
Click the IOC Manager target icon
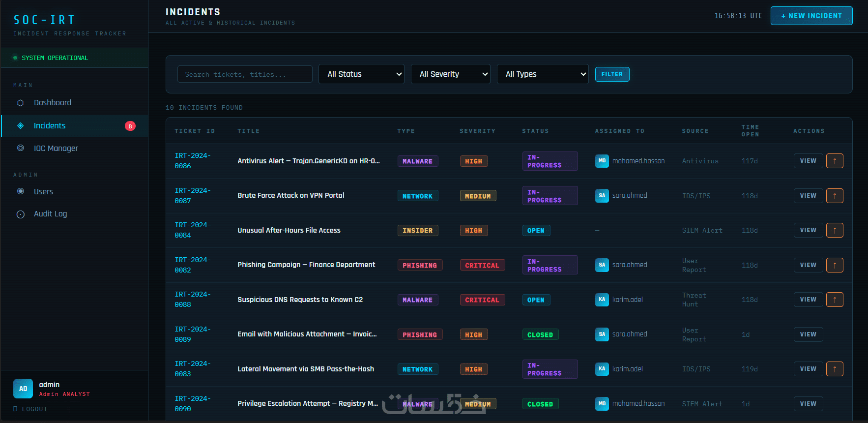21,148
